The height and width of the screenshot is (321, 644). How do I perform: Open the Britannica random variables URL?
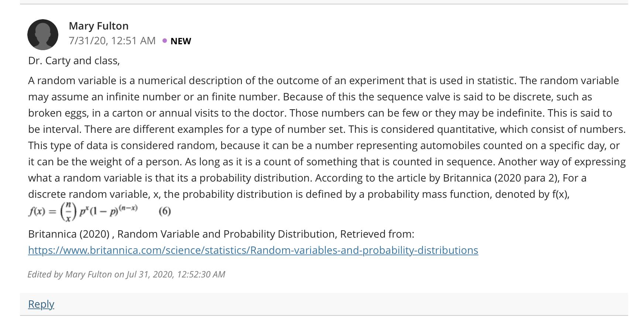point(253,250)
